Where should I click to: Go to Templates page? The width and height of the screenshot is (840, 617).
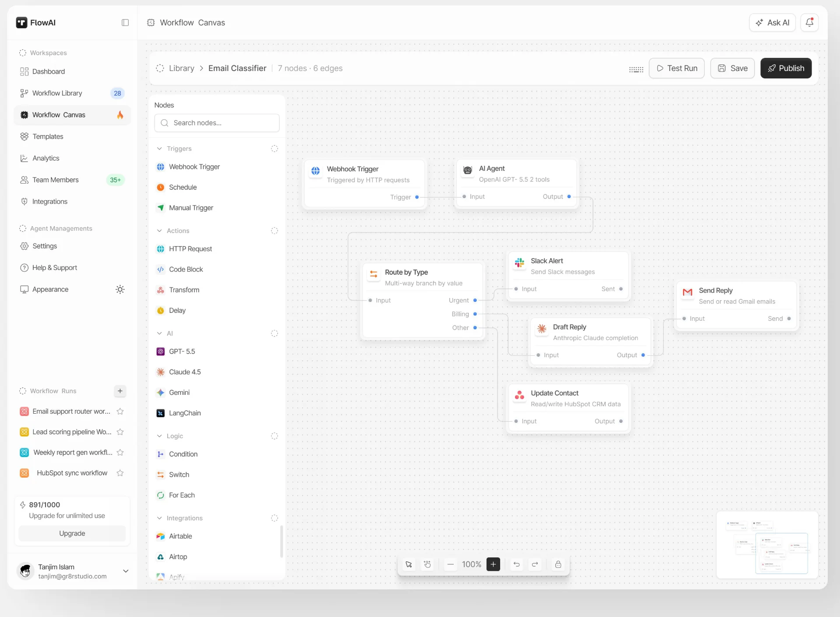pos(72,137)
